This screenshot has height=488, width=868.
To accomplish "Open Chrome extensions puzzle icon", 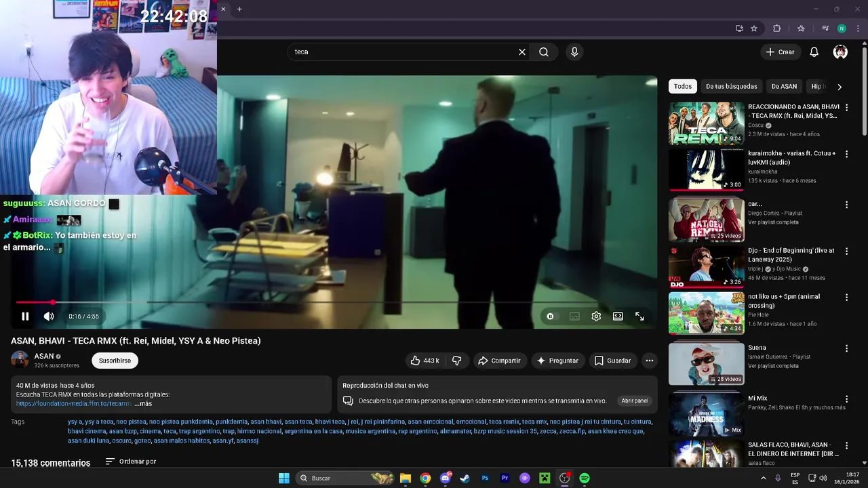I will click(777, 28).
